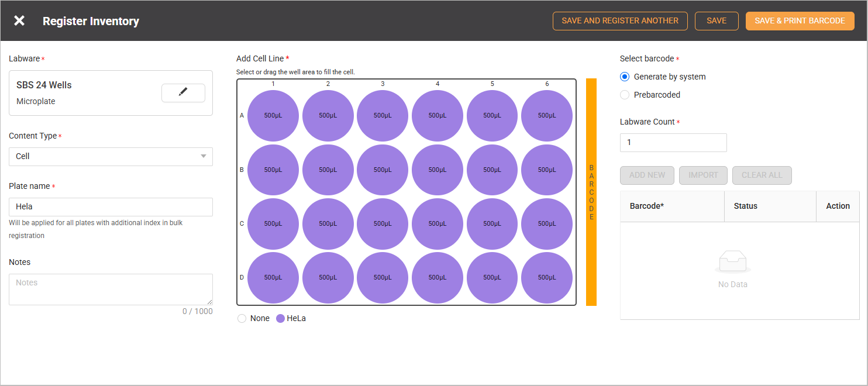Viewport: 868px width, 386px height.
Task: Close the Register Inventory dialog
Action: pos(19,21)
